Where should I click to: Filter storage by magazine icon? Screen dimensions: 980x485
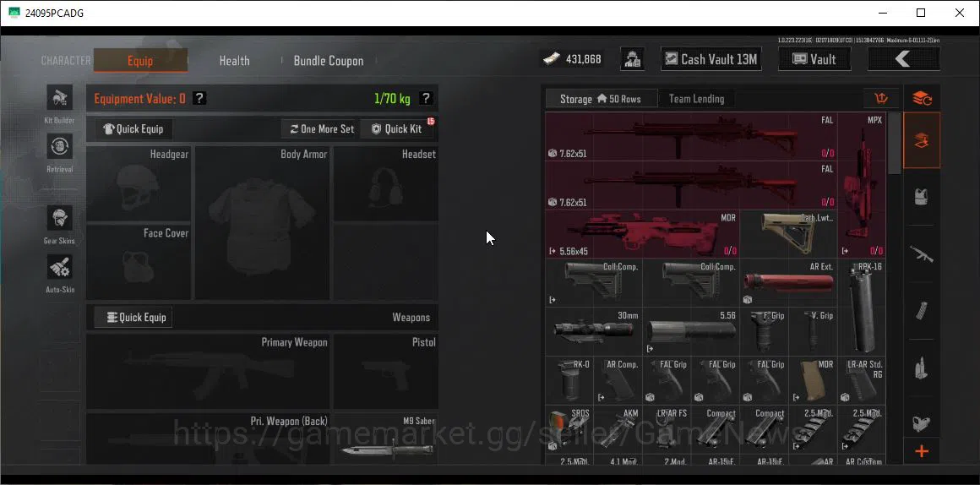point(921,311)
